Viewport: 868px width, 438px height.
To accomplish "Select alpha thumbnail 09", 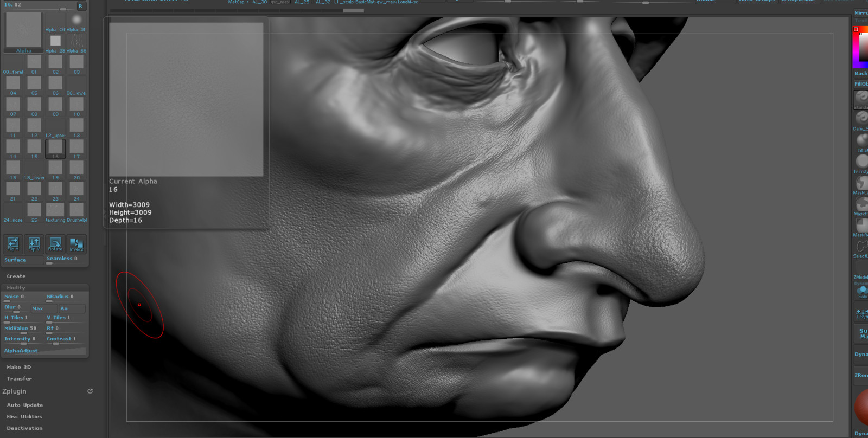I will [x=55, y=107].
